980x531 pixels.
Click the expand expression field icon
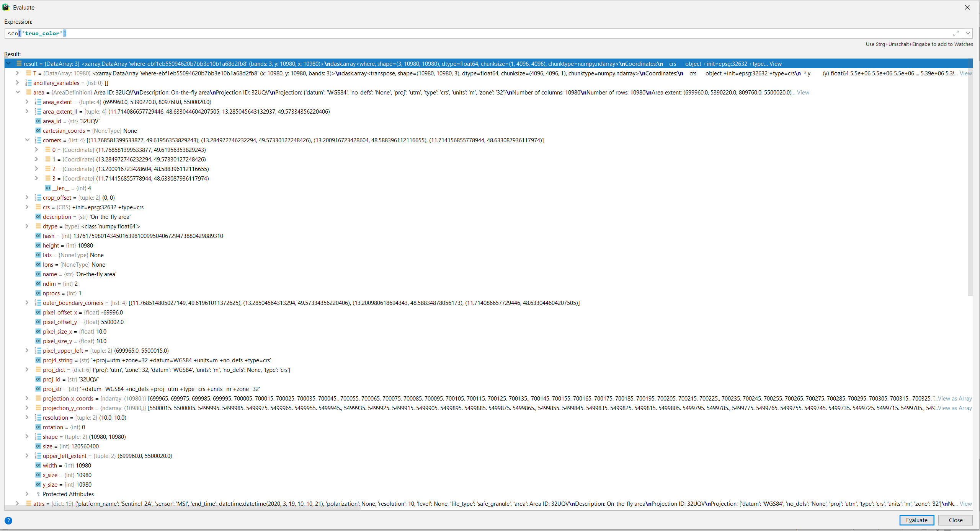tap(956, 34)
